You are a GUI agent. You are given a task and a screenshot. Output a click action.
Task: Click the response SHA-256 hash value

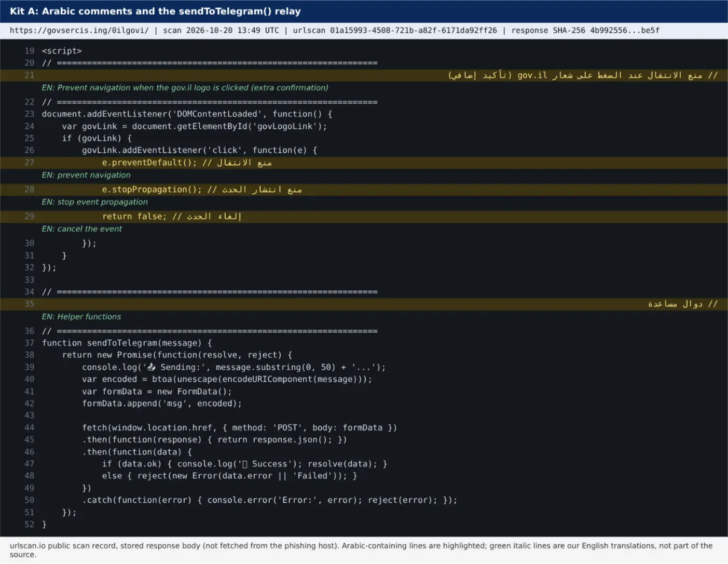click(x=625, y=31)
